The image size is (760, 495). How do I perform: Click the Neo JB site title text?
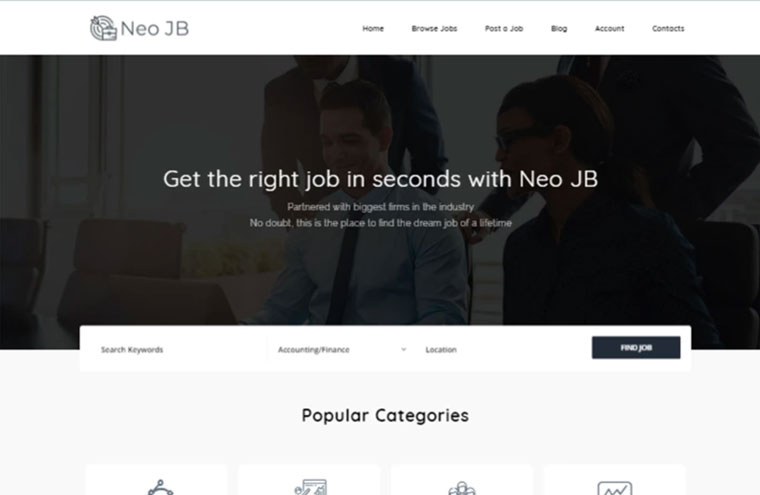click(155, 29)
